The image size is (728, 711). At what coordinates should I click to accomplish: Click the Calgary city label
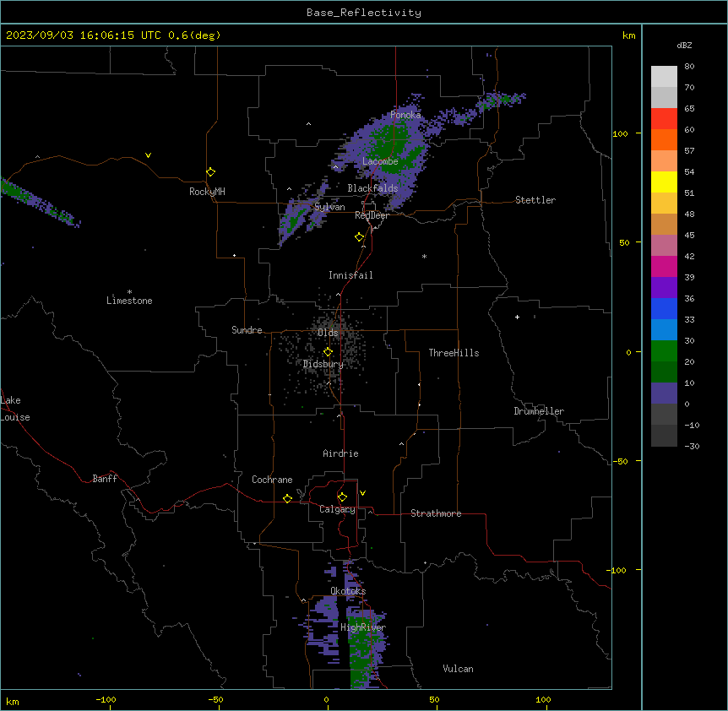pyautogui.click(x=337, y=509)
